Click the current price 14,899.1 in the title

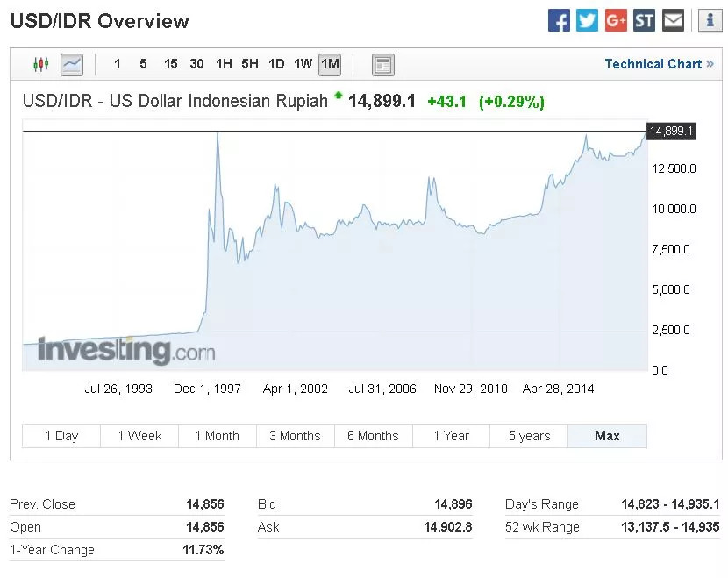[382, 101]
